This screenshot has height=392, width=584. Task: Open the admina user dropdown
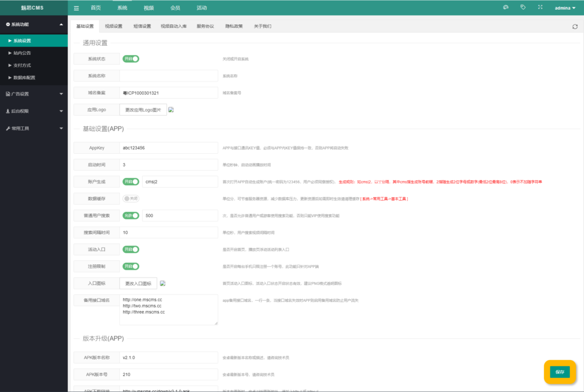564,7
